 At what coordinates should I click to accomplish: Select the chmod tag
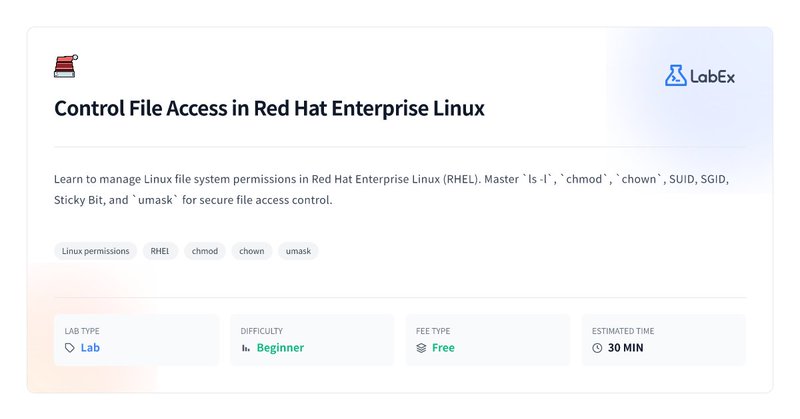pos(205,251)
